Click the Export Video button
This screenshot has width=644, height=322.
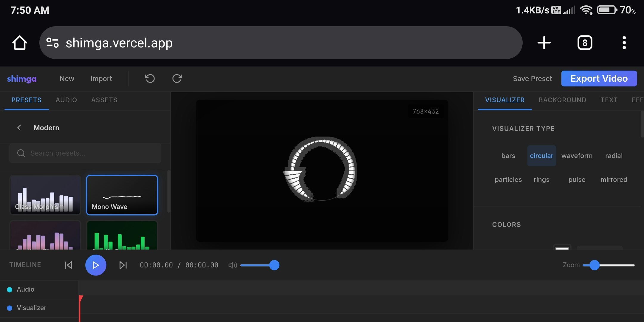[x=599, y=78]
